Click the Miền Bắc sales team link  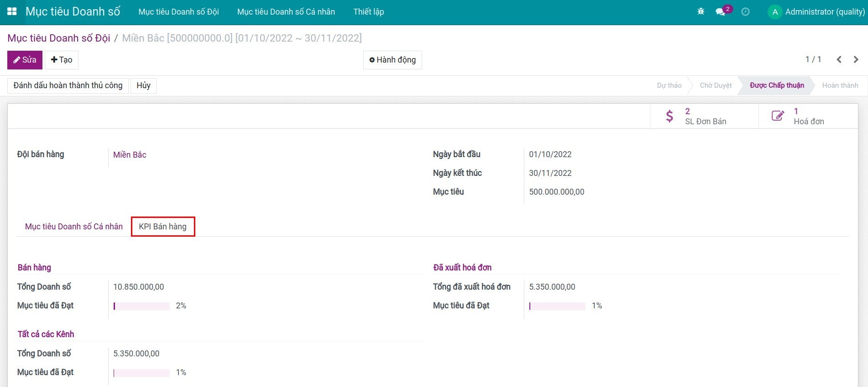(130, 155)
